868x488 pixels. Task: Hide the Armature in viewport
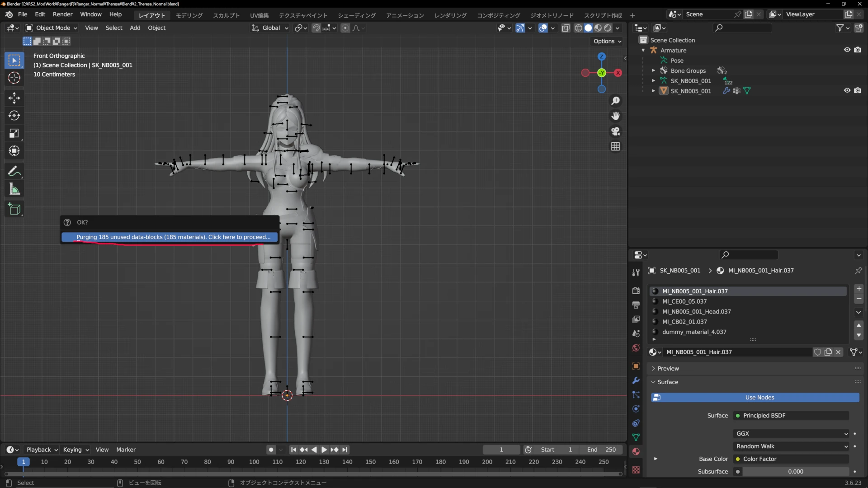(847, 50)
